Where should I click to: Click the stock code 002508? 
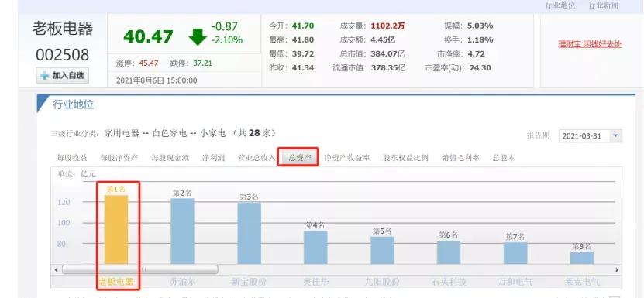[62, 55]
